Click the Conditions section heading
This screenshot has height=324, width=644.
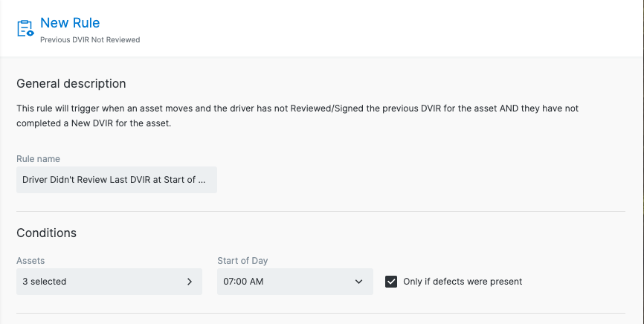[x=46, y=233]
